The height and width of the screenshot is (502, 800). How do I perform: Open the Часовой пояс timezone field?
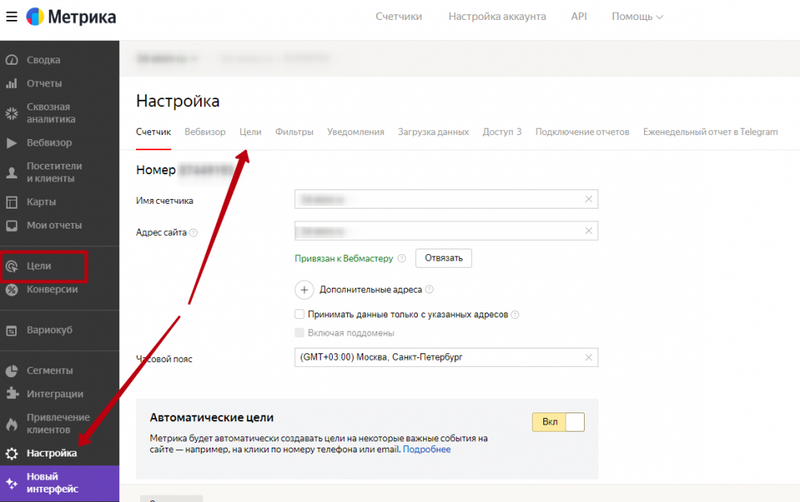tap(446, 357)
